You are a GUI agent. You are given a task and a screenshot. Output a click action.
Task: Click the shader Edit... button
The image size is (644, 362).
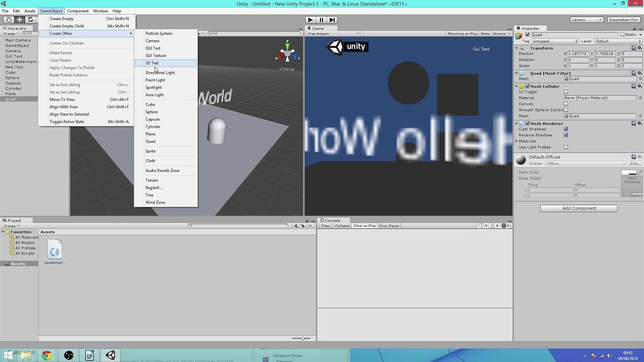click(x=635, y=163)
